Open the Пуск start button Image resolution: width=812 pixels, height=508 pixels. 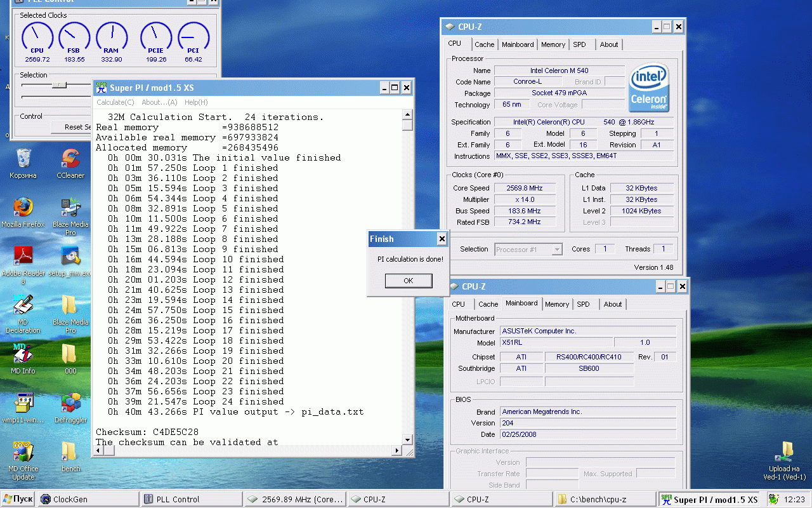click(18, 499)
